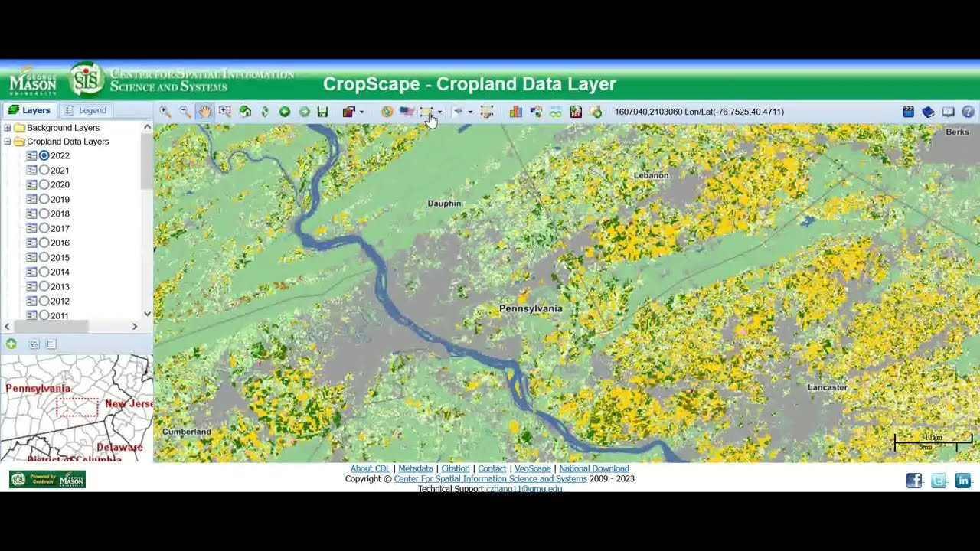The image size is (980, 551).
Task: Click the green floppy disk save icon
Action: point(323,112)
